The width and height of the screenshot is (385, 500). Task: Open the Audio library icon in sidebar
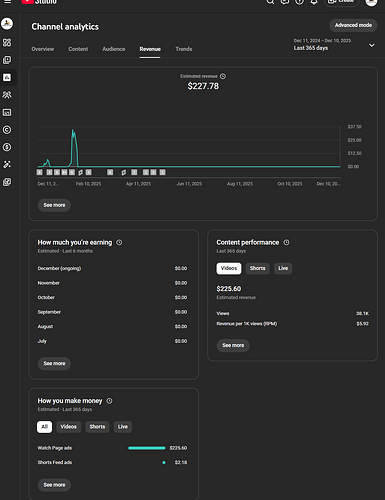pos(7,182)
